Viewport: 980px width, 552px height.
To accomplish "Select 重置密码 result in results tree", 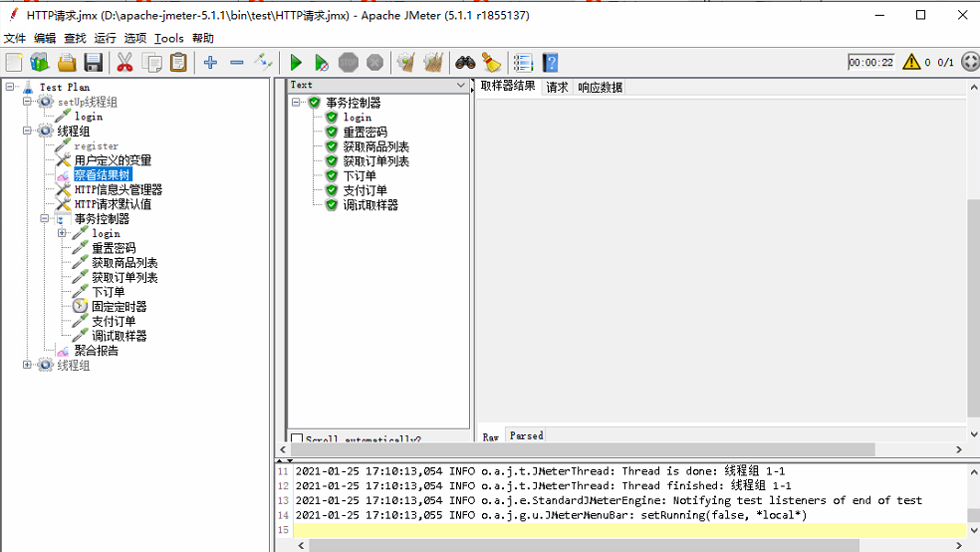I will tap(365, 132).
